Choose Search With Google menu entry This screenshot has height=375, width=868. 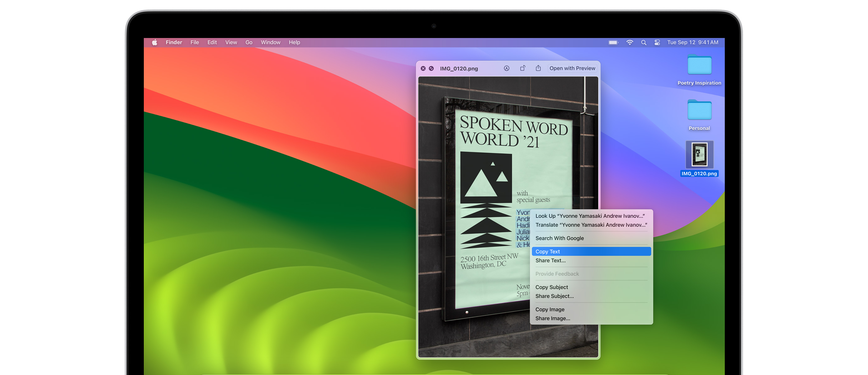(559, 238)
